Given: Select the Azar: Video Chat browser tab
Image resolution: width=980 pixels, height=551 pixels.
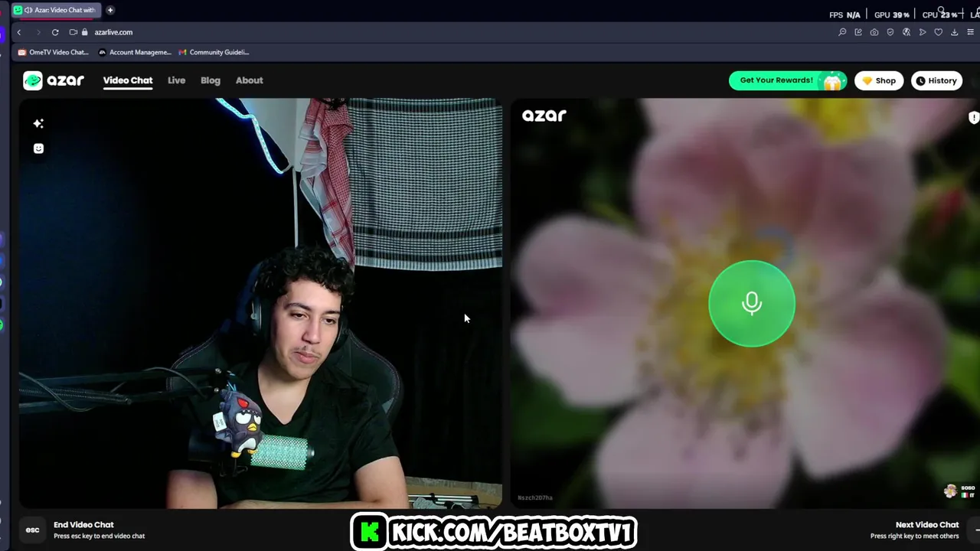Looking at the screenshot, I should (x=55, y=10).
